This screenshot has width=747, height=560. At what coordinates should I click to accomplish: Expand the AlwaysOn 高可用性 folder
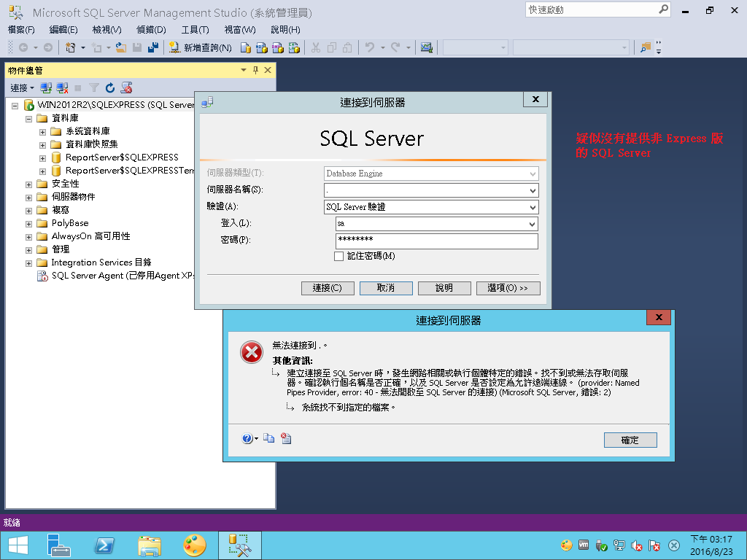(x=28, y=237)
